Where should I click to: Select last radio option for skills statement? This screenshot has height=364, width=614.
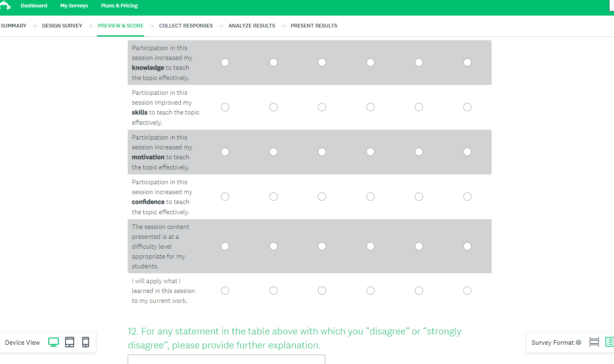pyautogui.click(x=467, y=107)
